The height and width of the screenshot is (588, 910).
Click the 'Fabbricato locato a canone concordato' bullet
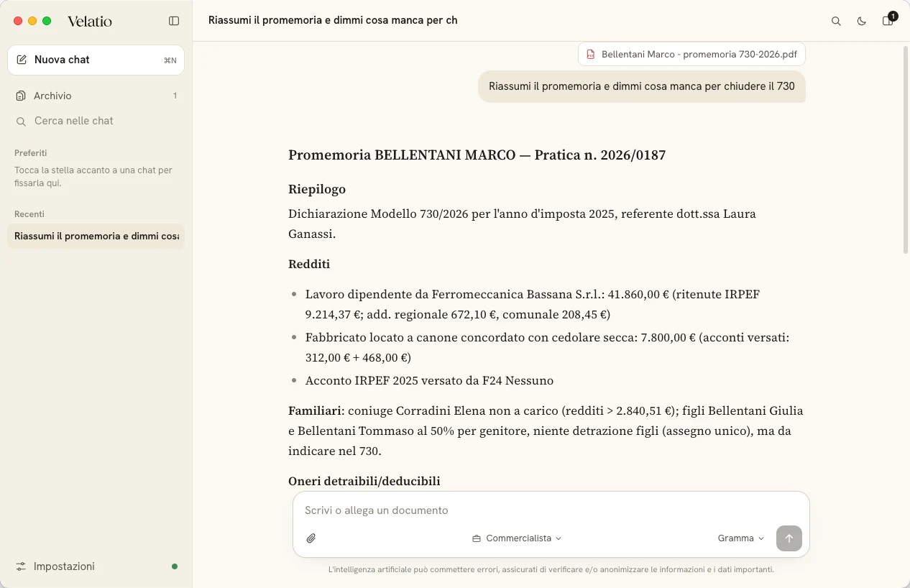click(547, 347)
